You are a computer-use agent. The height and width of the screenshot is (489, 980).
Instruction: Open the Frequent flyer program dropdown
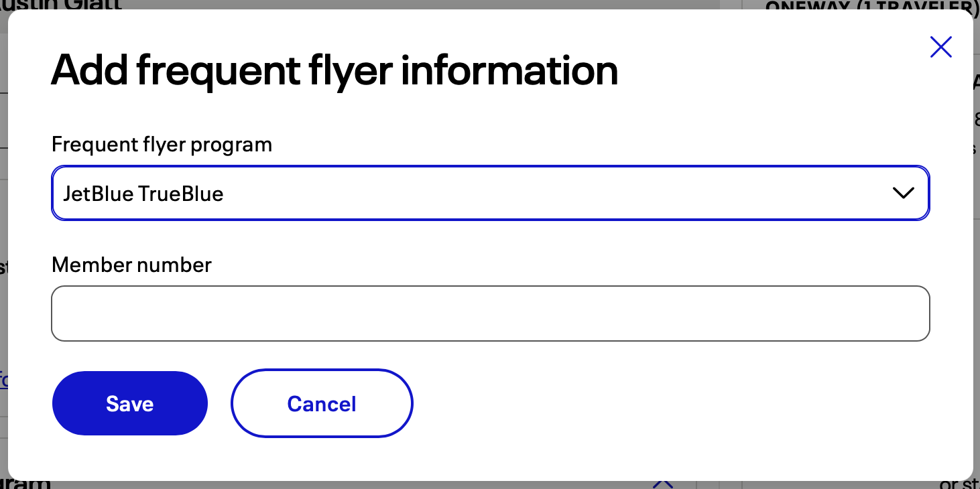tap(490, 193)
